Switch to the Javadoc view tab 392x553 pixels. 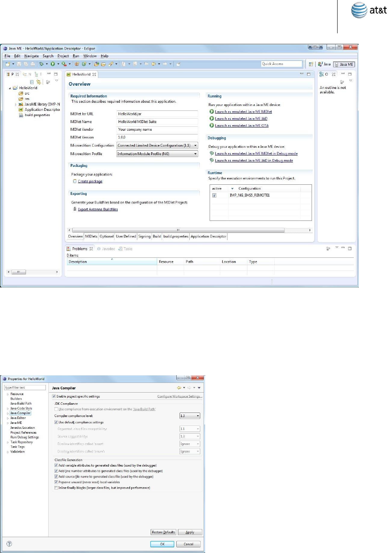106,249
